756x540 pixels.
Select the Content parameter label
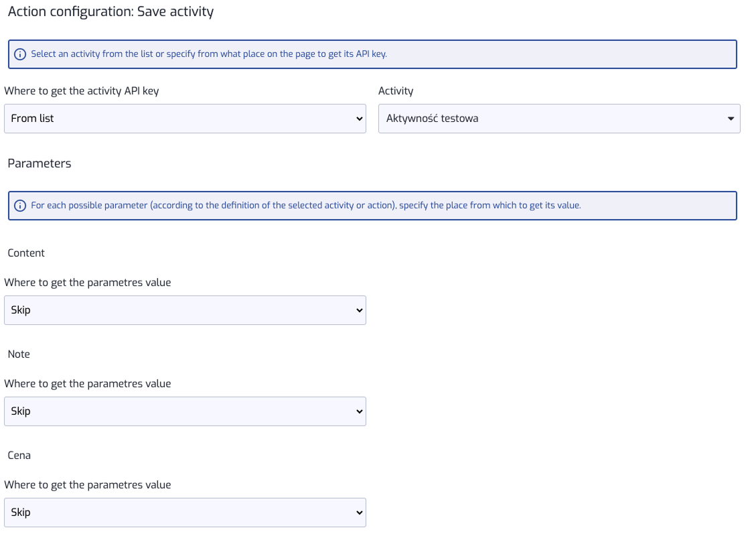tap(26, 253)
